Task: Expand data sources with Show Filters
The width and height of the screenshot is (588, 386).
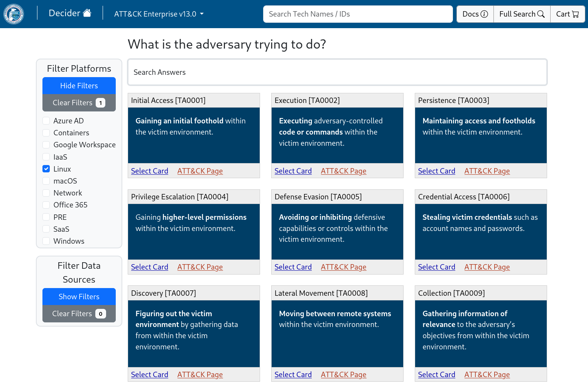Action: pos(79,297)
